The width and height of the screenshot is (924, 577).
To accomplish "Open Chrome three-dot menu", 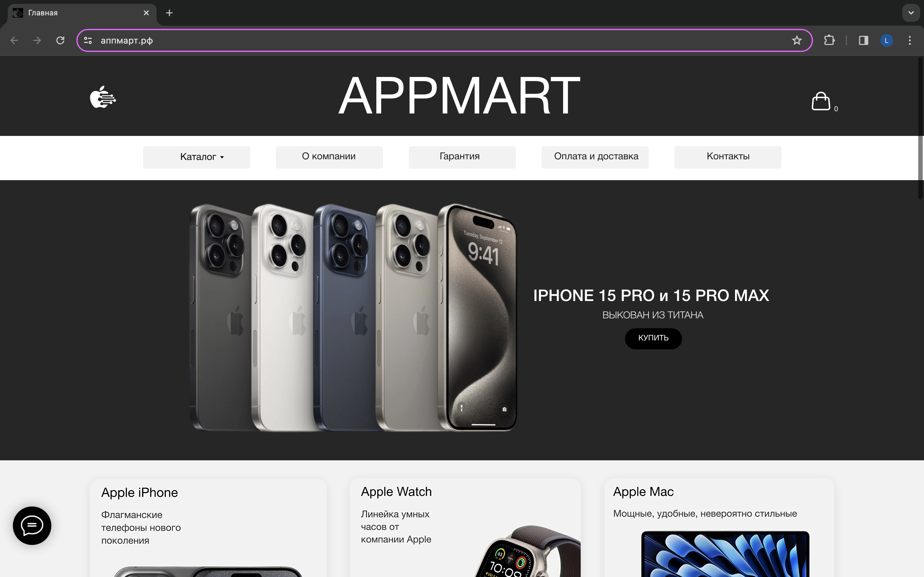I will click(x=910, y=40).
